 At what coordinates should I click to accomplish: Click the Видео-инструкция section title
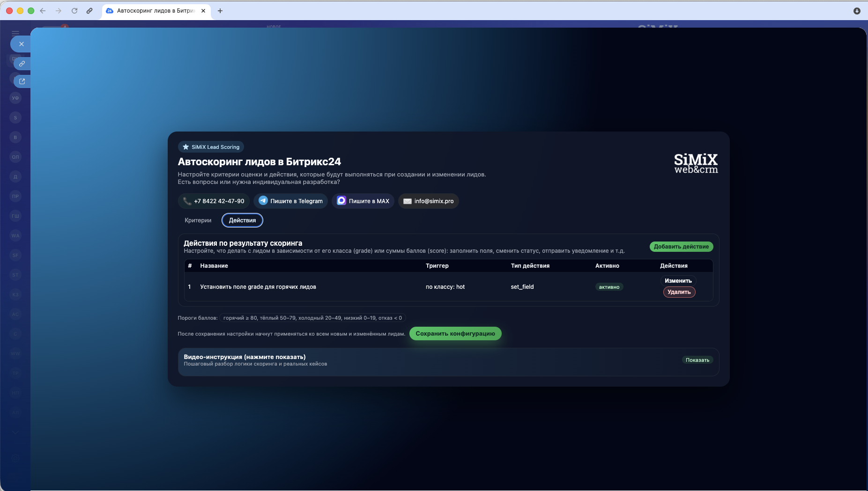click(245, 357)
